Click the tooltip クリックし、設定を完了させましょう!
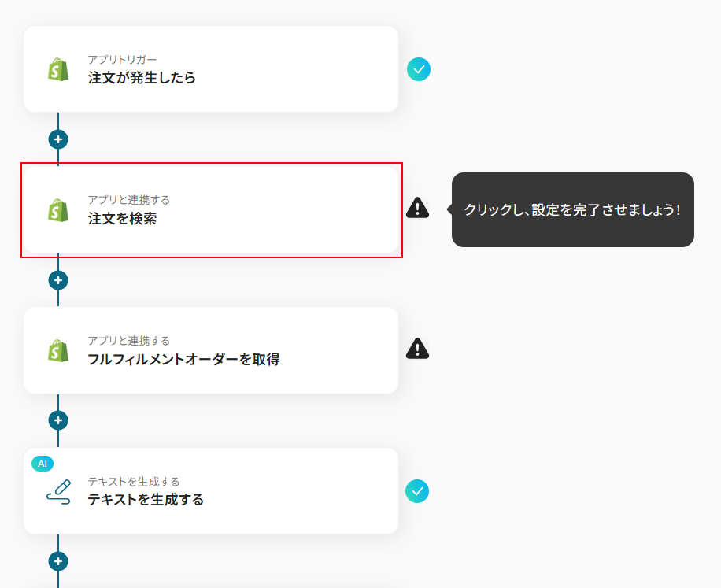The width and height of the screenshot is (721, 588). (572, 209)
